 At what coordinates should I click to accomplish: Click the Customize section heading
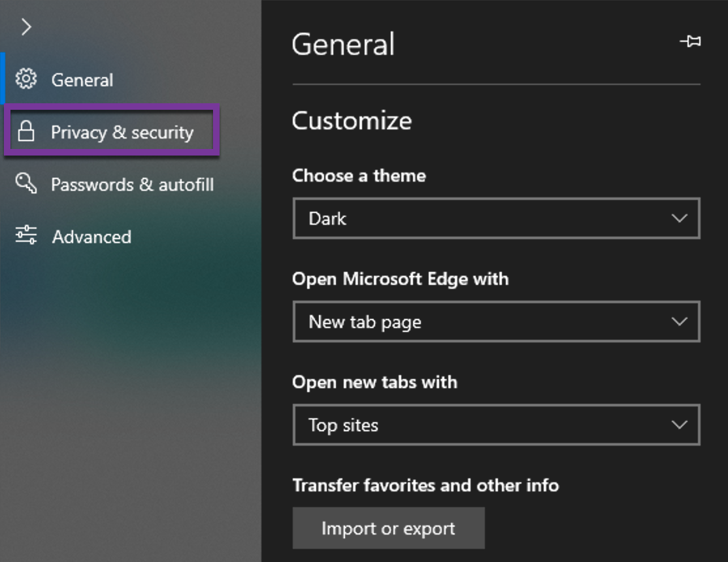pyautogui.click(x=352, y=121)
